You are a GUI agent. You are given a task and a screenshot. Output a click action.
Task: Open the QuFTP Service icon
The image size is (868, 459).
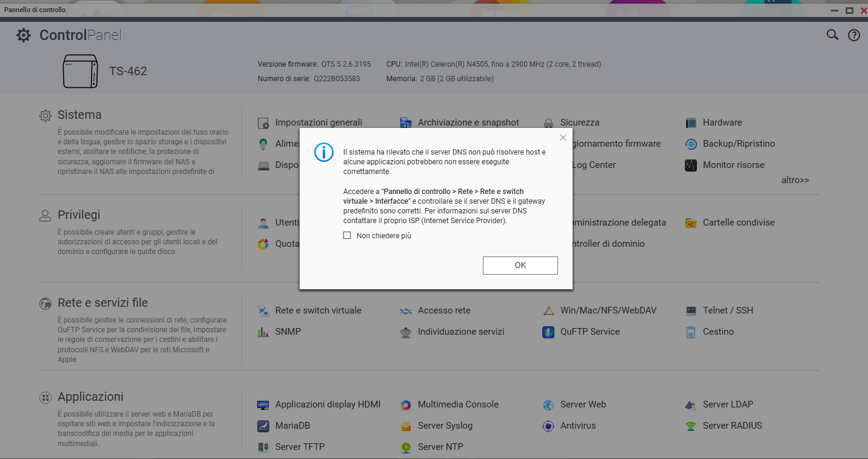548,332
